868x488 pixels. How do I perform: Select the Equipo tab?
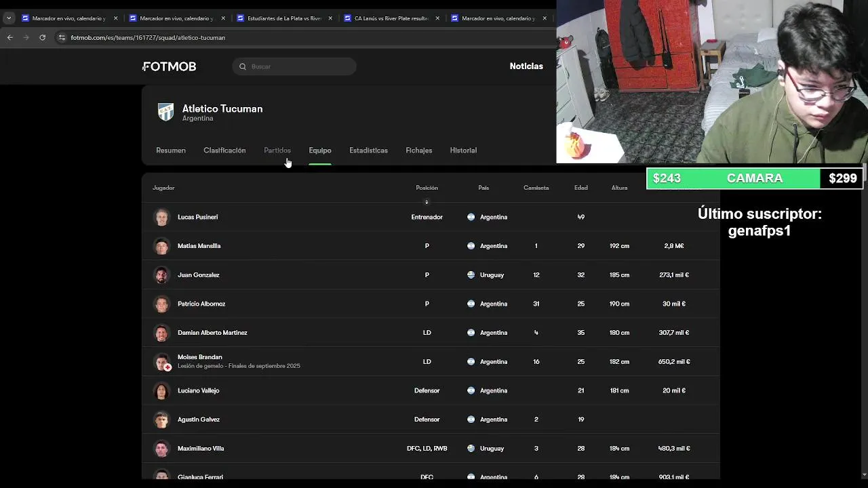click(320, 150)
